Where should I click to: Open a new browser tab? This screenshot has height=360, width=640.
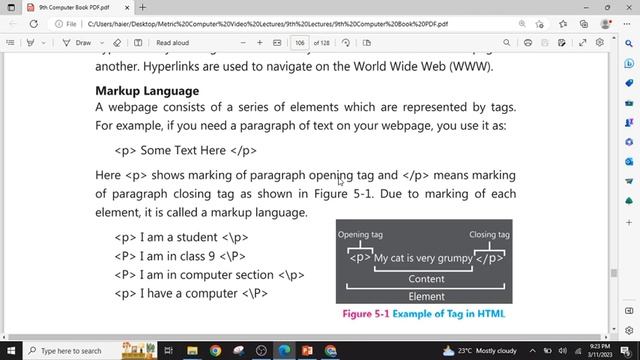(x=142, y=7)
